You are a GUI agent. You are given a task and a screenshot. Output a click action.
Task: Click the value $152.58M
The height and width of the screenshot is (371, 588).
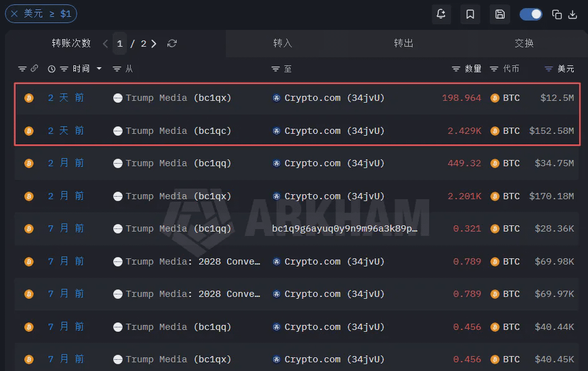[552, 131]
